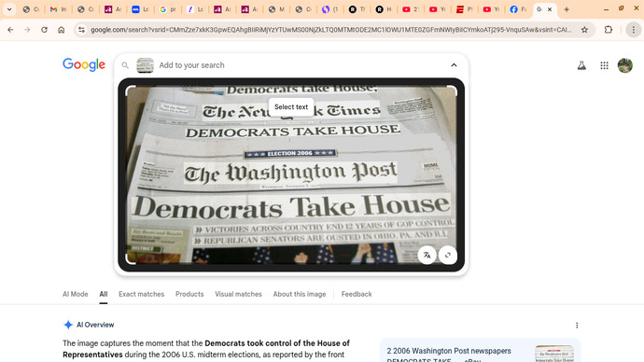Close the current Google search tab
The image size is (644, 362).
click(x=550, y=9)
